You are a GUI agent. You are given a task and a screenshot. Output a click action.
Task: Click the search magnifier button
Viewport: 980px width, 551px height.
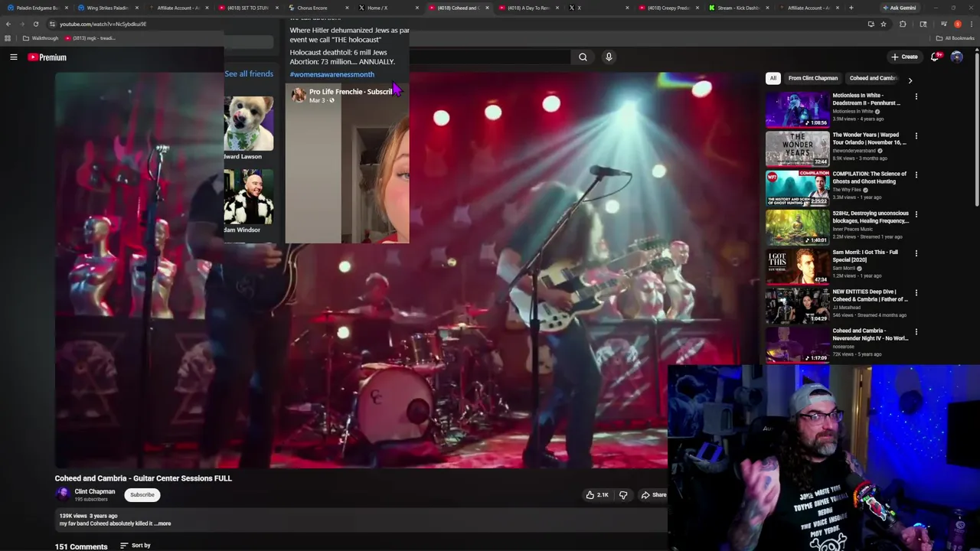click(x=583, y=57)
